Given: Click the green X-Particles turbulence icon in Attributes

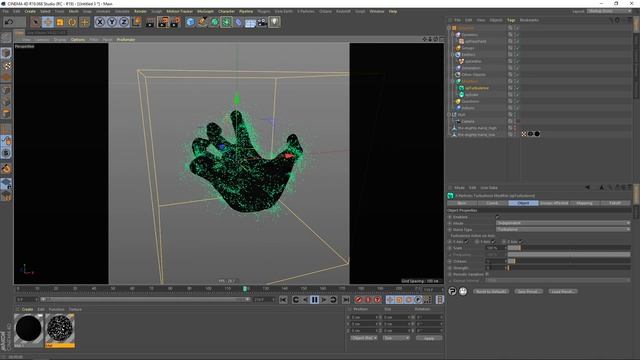Looking at the screenshot, I should (451, 196).
